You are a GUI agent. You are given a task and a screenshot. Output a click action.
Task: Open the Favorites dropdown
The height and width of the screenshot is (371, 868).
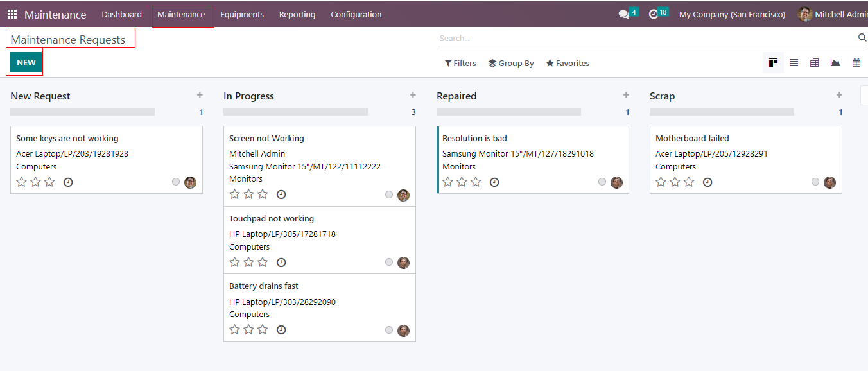(x=568, y=64)
